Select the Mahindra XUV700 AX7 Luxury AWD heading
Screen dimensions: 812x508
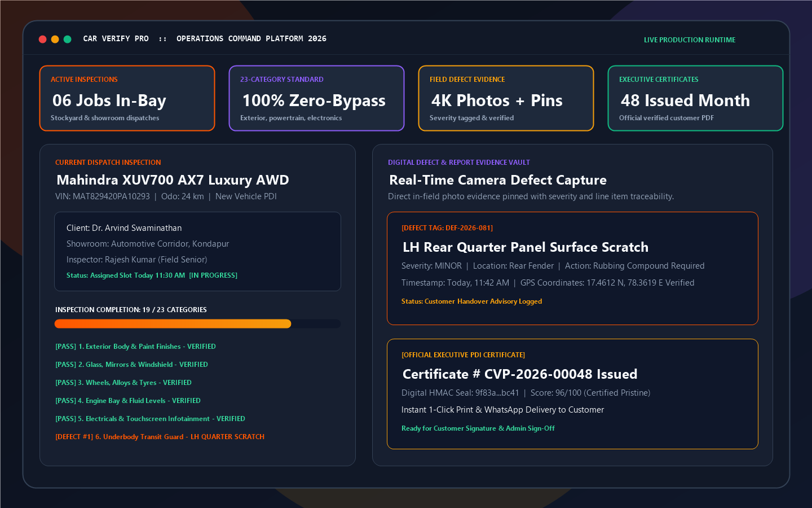(x=173, y=180)
